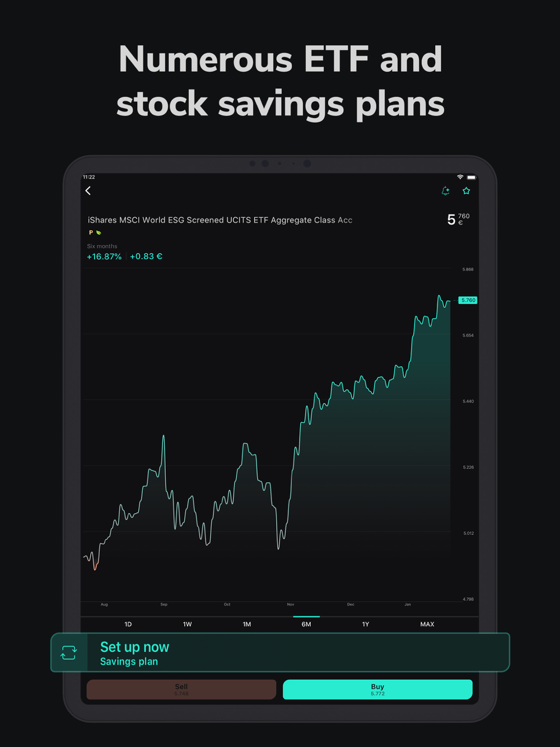Viewport: 560px width, 747px height.
Task: Tap the Wi-Fi status icon
Action: click(x=460, y=177)
